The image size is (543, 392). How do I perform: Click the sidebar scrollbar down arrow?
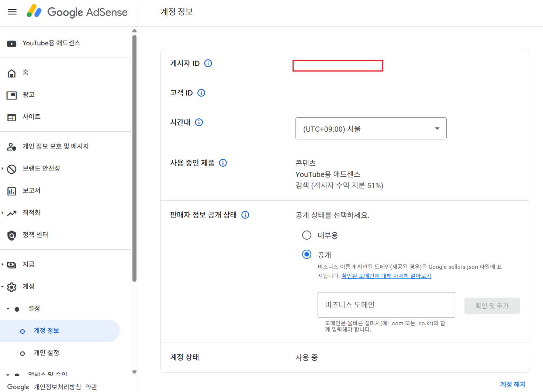(134, 372)
